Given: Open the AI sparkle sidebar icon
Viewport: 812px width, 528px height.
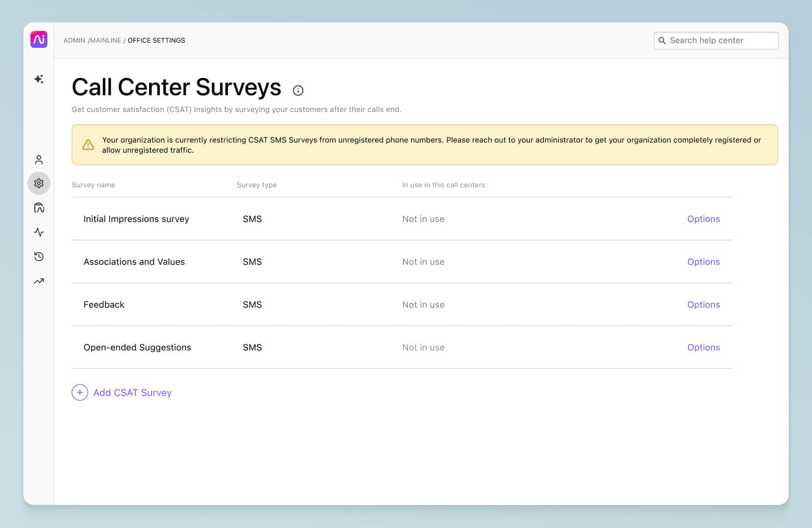Looking at the screenshot, I should click(x=39, y=79).
